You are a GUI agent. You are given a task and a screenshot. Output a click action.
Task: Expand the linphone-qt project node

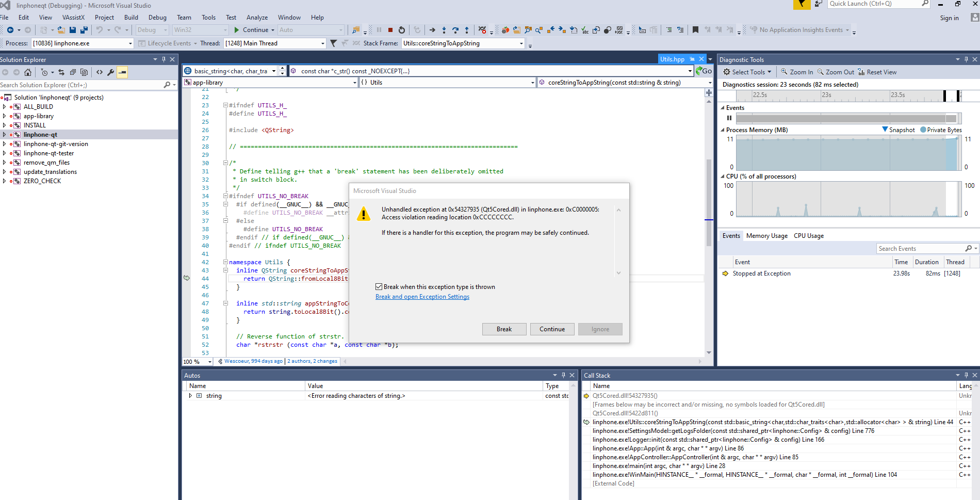(5, 135)
